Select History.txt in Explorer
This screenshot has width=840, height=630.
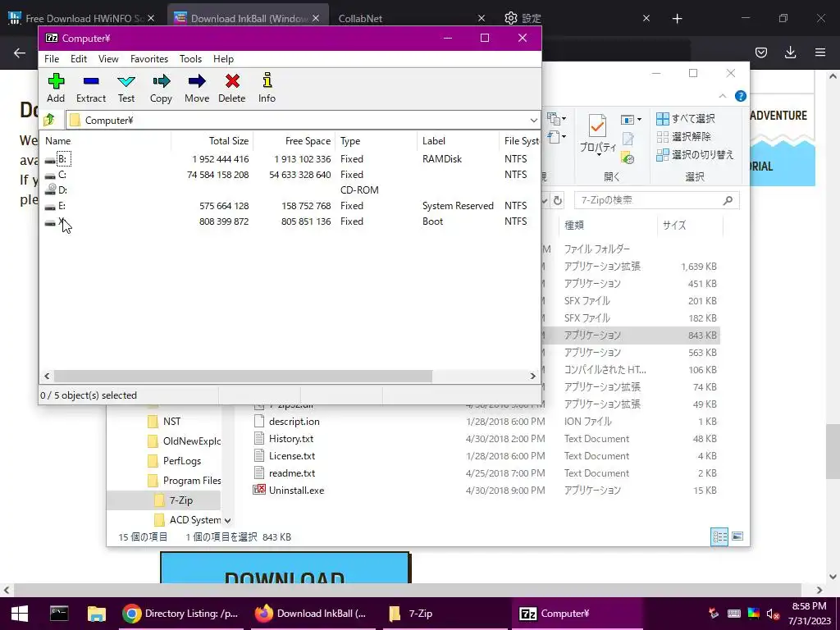291,439
